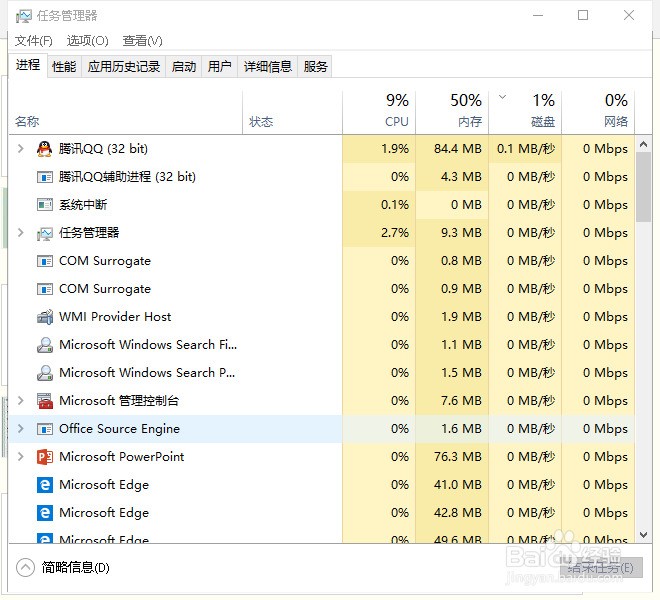Click the 76.3 MB memory value
Image resolution: width=660 pixels, height=600 pixels.
(458, 457)
